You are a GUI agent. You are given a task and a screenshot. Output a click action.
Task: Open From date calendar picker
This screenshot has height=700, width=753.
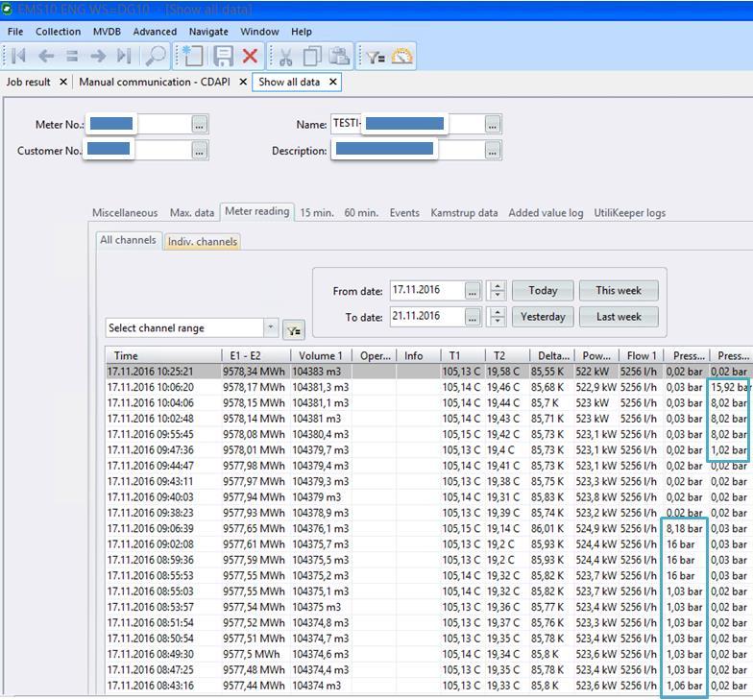point(473,291)
